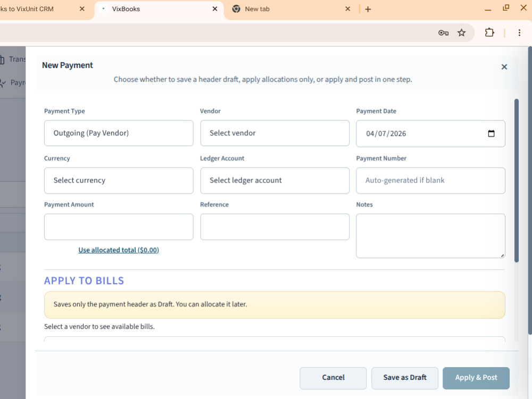Viewport: 532px width, 399px height.
Task: Open the Chrome three-dot menu
Action: tap(519, 32)
